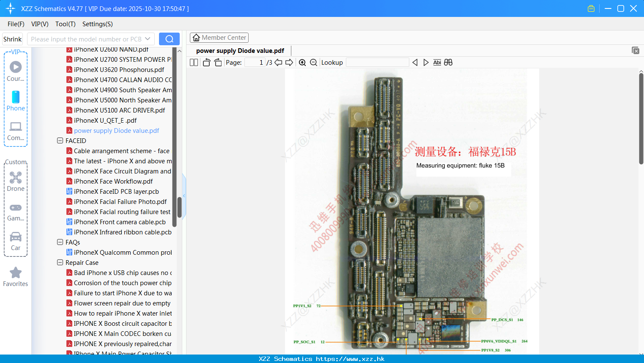Click the blue search button

[x=169, y=39]
